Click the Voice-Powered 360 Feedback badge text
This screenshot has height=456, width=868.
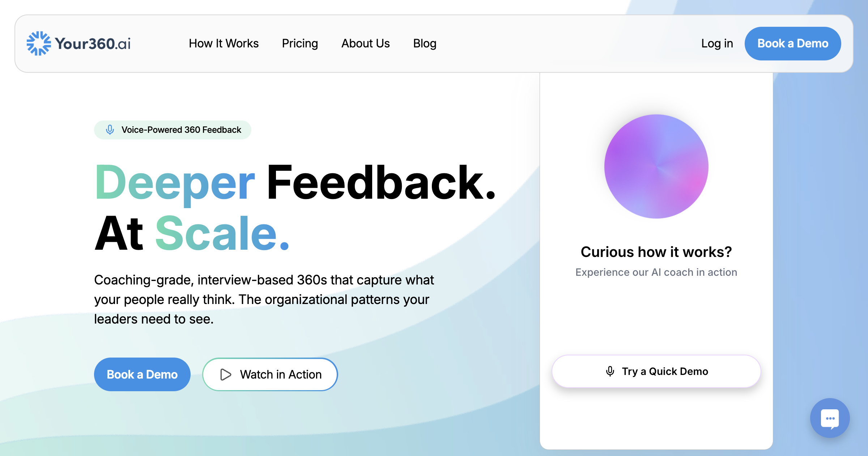[181, 130]
